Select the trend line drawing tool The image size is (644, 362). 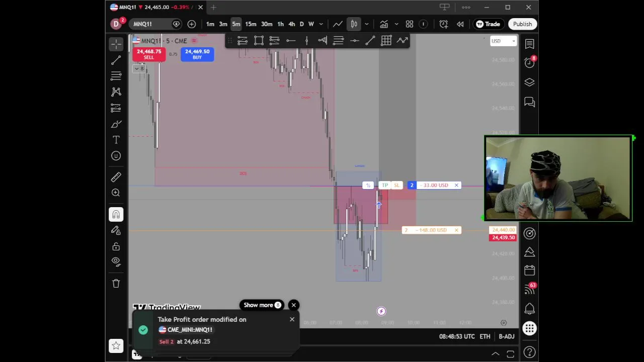116,60
